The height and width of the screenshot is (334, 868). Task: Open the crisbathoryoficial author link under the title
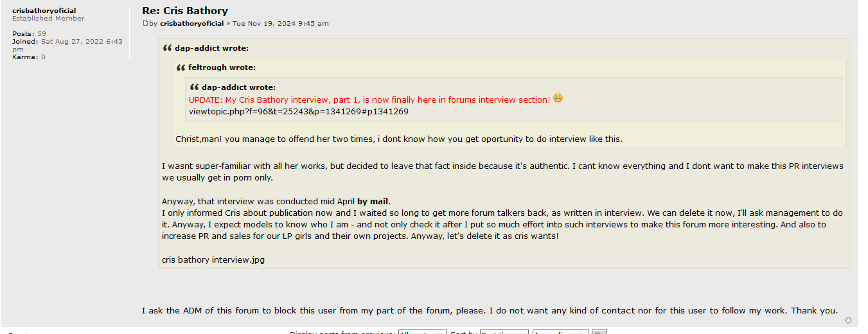point(191,24)
